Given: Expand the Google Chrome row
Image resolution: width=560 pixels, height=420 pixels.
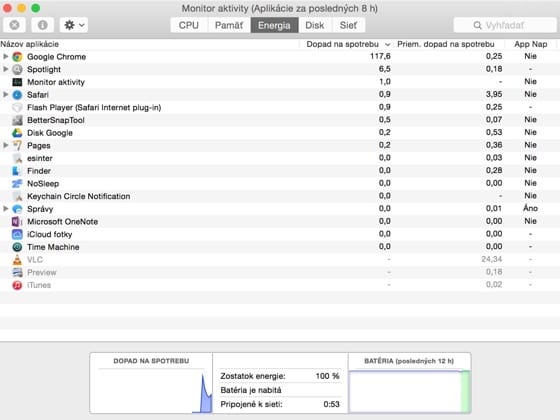Looking at the screenshot, I should (x=5, y=56).
